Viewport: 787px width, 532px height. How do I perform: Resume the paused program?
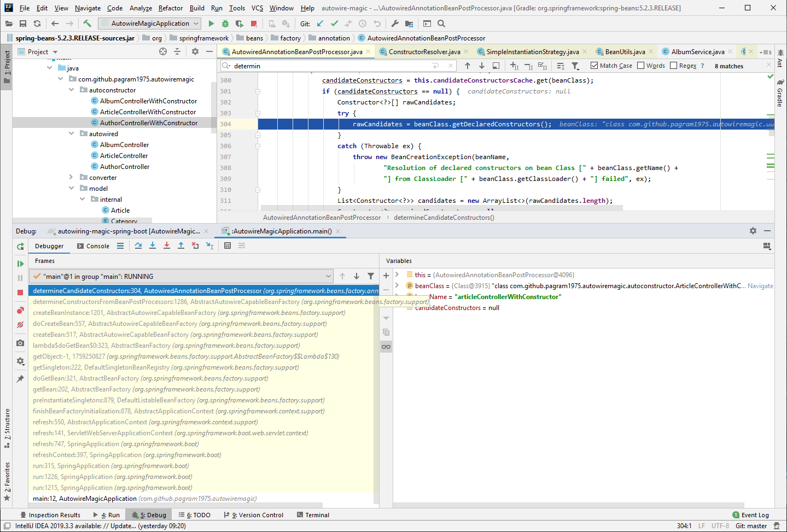[x=20, y=263]
